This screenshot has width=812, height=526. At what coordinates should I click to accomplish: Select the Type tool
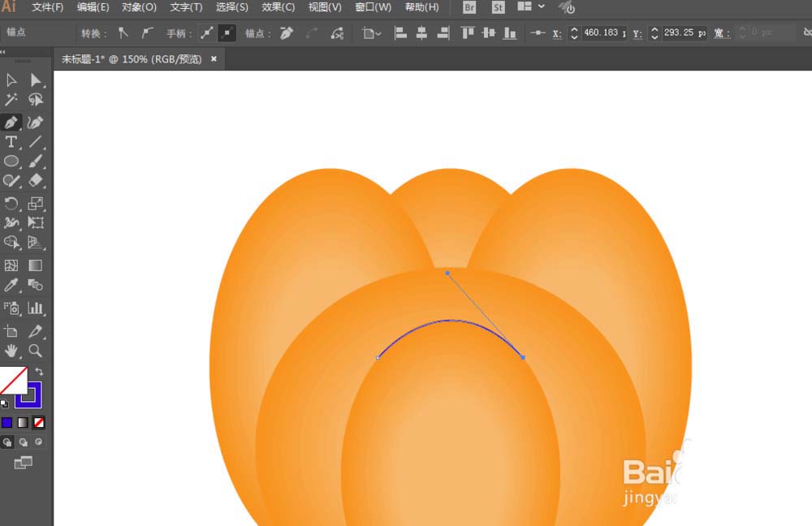click(x=11, y=142)
